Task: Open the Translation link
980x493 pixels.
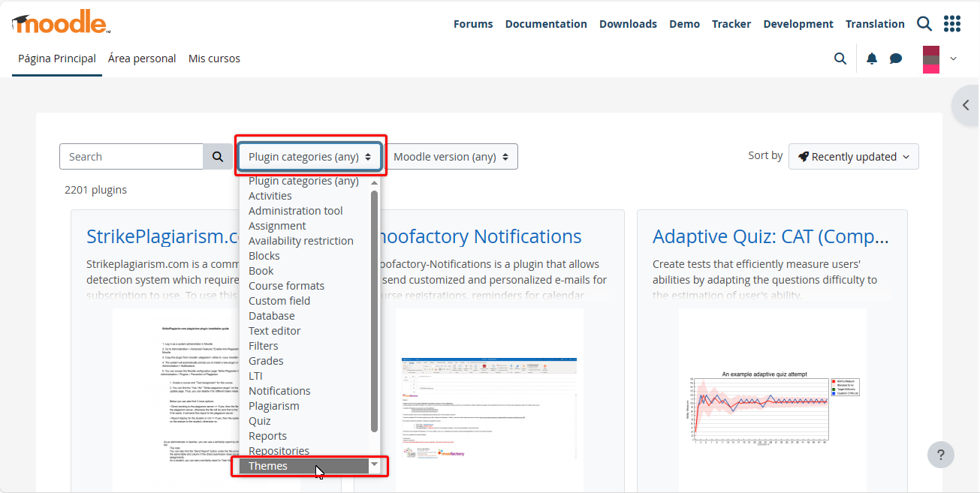Action: point(875,24)
